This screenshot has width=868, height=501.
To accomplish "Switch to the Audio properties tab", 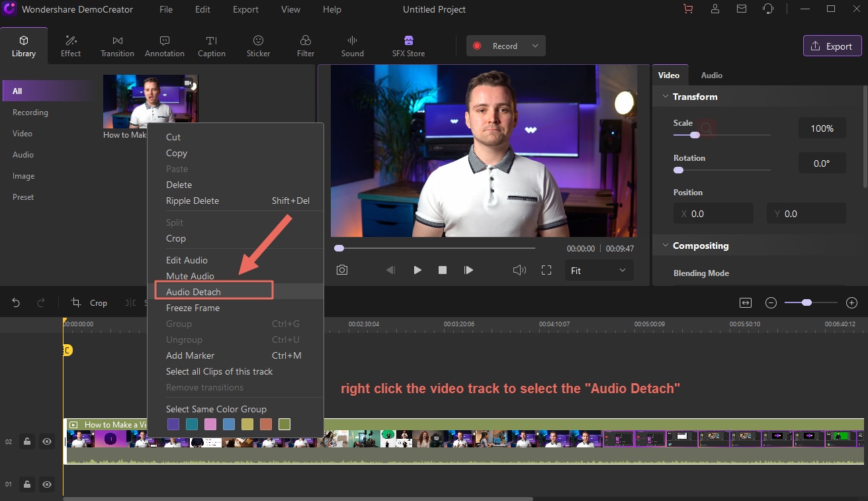I will coord(711,75).
